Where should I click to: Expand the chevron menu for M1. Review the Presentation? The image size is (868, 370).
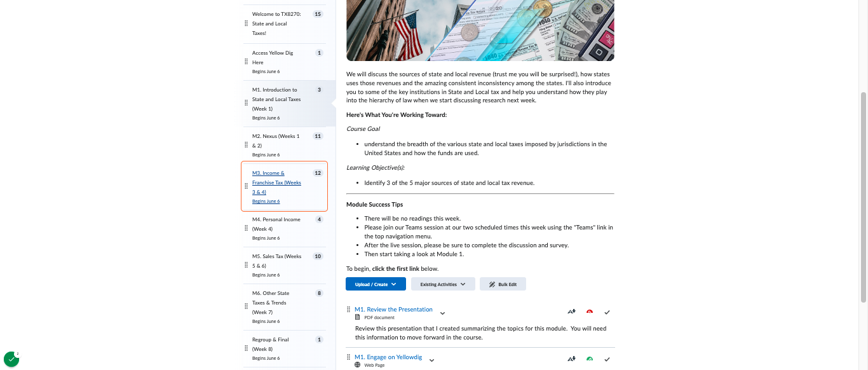tap(443, 313)
